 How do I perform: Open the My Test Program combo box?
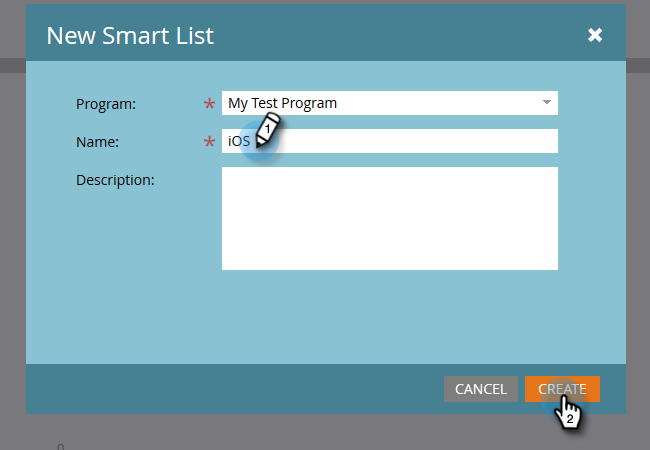tap(390, 103)
